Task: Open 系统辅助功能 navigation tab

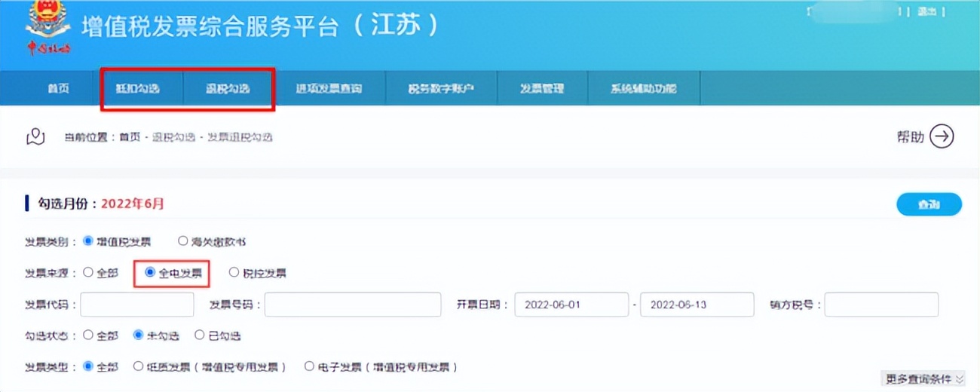Action: click(x=644, y=88)
